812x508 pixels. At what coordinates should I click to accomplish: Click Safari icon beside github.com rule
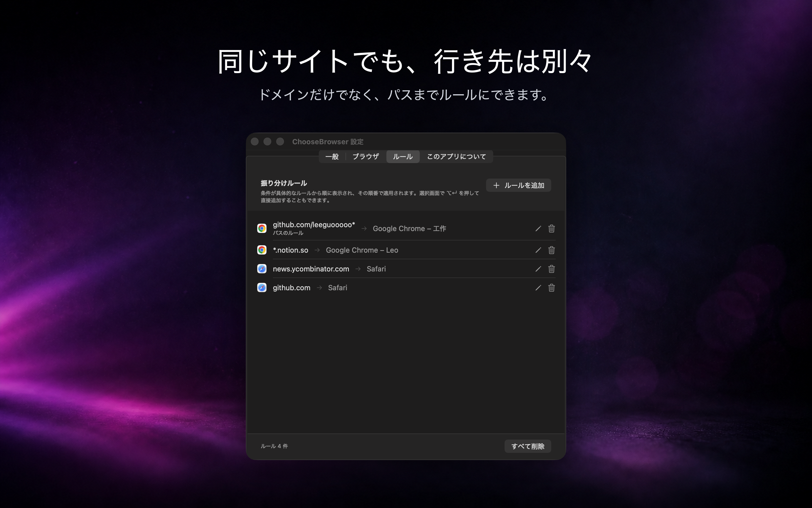coord(262,288)
